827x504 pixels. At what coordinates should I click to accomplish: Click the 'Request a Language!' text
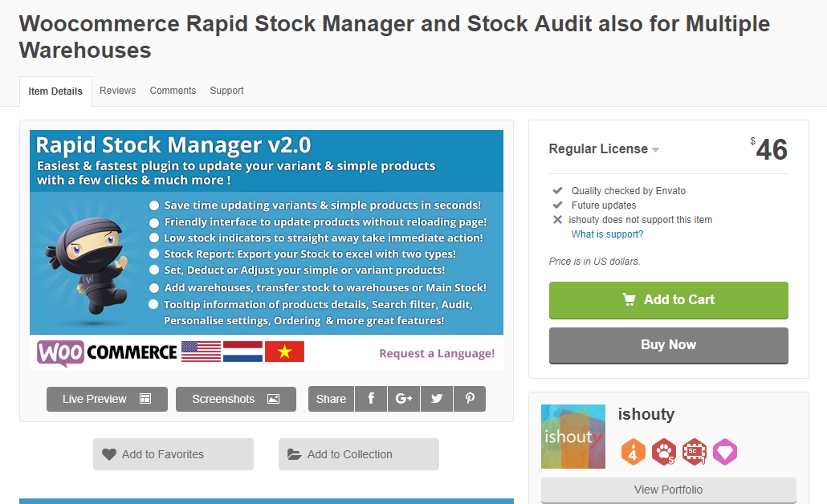coord(437,353)
